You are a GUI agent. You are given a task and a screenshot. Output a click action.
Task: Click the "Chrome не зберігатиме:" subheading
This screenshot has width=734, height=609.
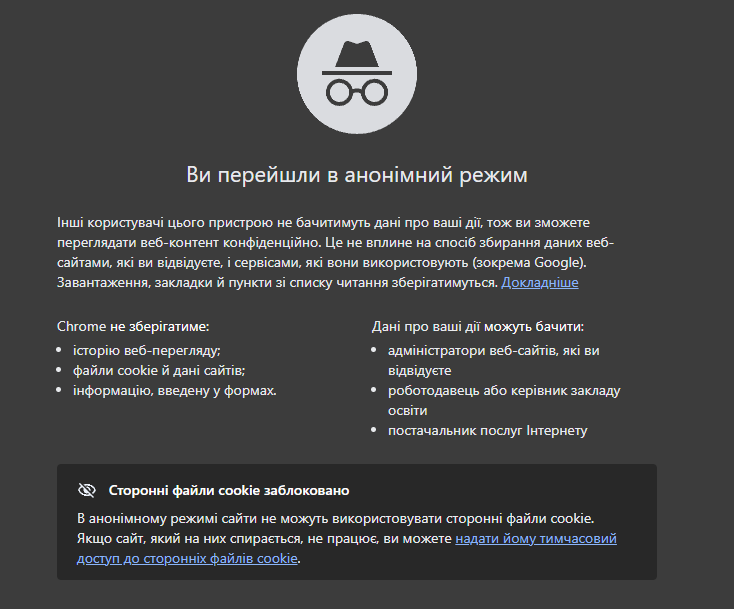[133, 327]
